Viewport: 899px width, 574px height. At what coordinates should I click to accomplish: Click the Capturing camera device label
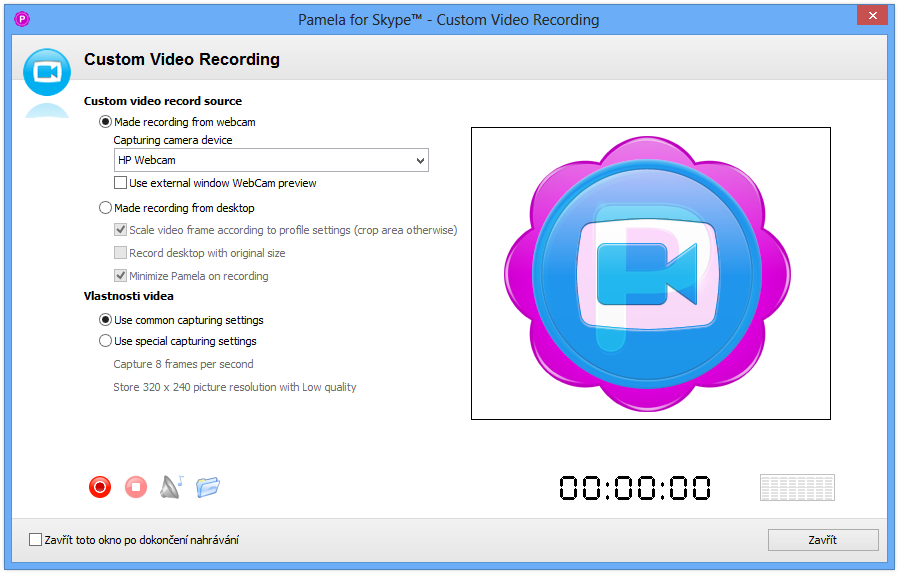pyautogui.click(x=173, y=140)
